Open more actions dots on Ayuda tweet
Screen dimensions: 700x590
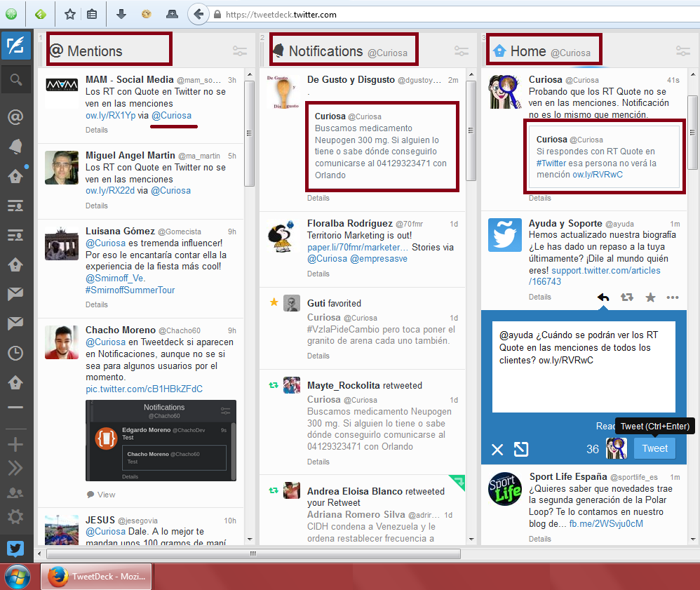tap(673, 297)
